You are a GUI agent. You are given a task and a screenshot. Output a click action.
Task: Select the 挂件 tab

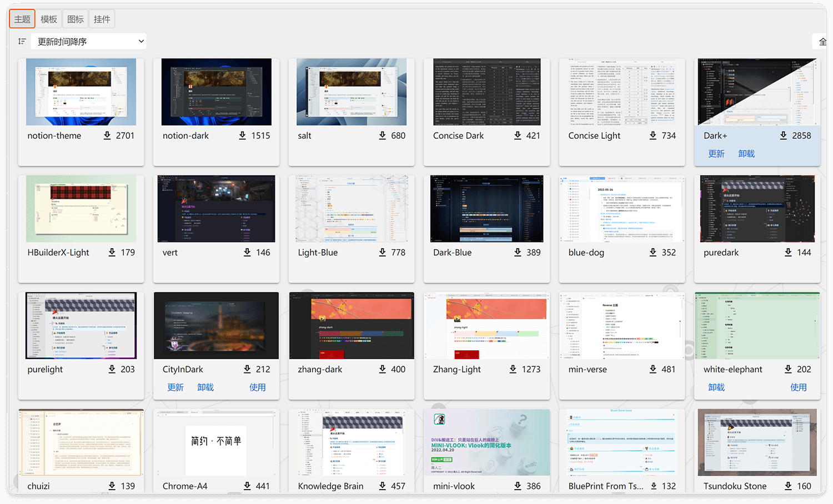[x=102, y=19]
